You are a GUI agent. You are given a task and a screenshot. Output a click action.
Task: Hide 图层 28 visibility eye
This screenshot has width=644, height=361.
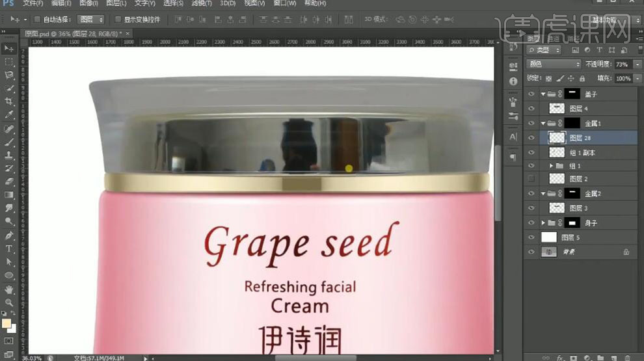(x=531, y=138)
